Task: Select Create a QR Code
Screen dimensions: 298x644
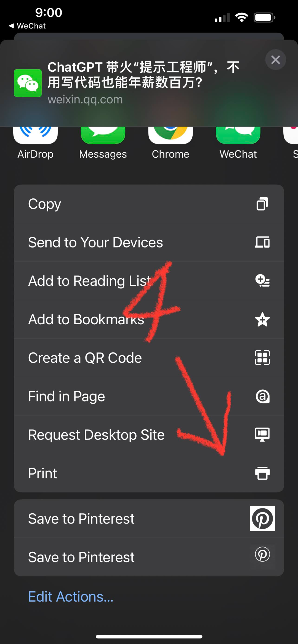Action: click(x=149, y=358)
